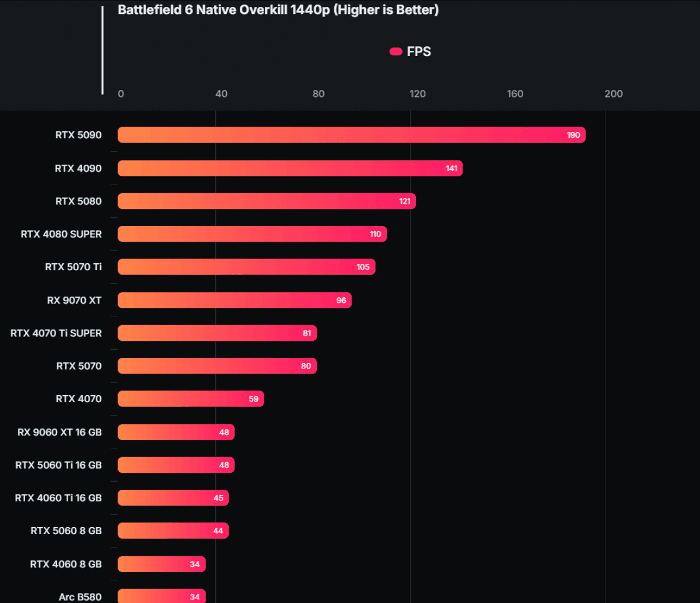Viewport: 700px width, 603px height.
Task: Click the 120 axis tick label
Action: click(x=417, y=94)
